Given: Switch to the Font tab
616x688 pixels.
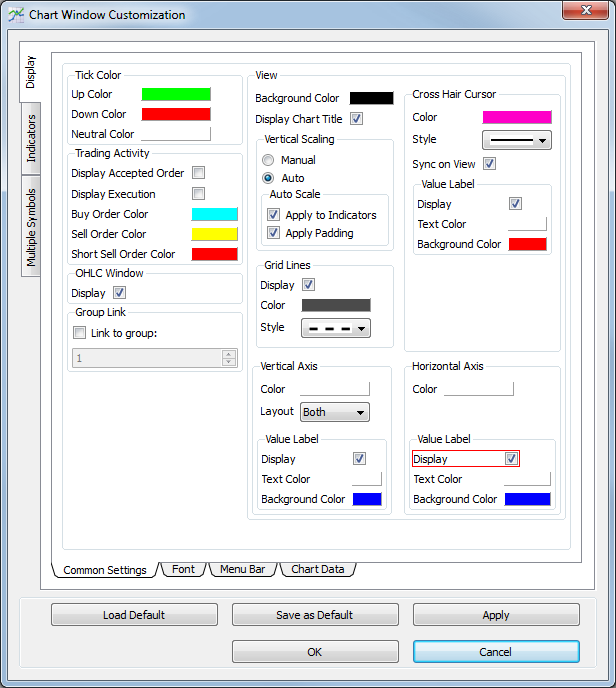Looking at the screenshot, I should (183, 569).
